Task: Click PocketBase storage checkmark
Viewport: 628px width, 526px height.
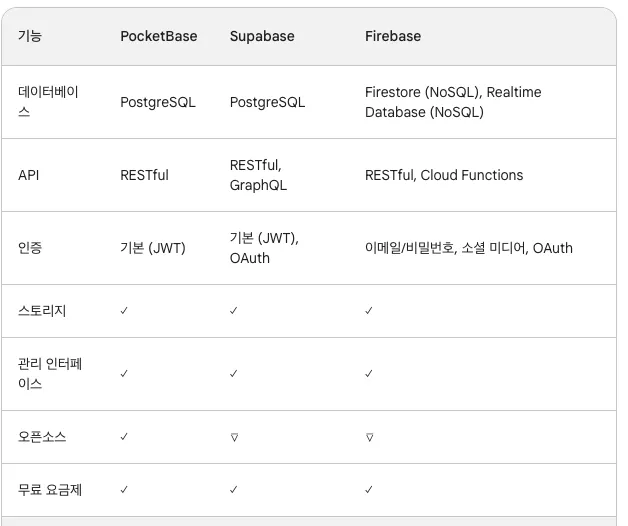Action: click(x=124, y=310)
